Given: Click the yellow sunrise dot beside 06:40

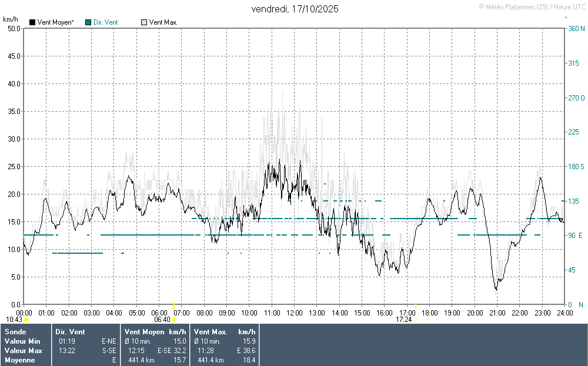Looking at the screenshot, I should point(174,320).
